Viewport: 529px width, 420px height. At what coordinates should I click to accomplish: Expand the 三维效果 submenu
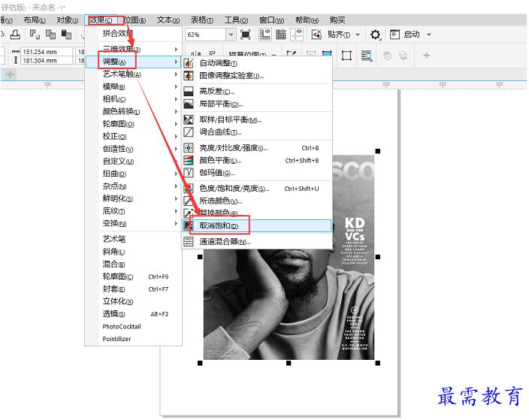[x=176, y=50]
